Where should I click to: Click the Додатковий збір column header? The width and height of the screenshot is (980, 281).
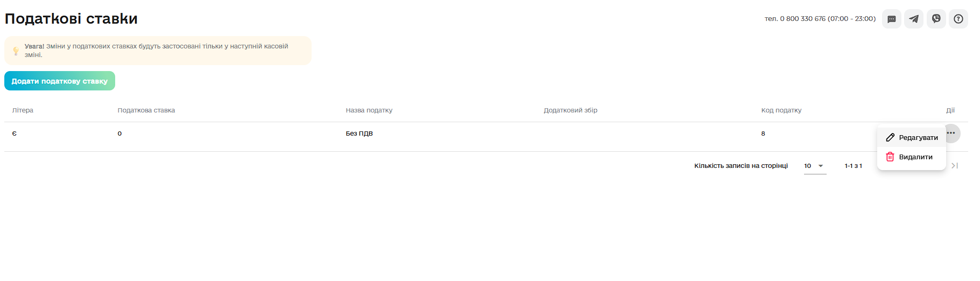click(570, 110)
